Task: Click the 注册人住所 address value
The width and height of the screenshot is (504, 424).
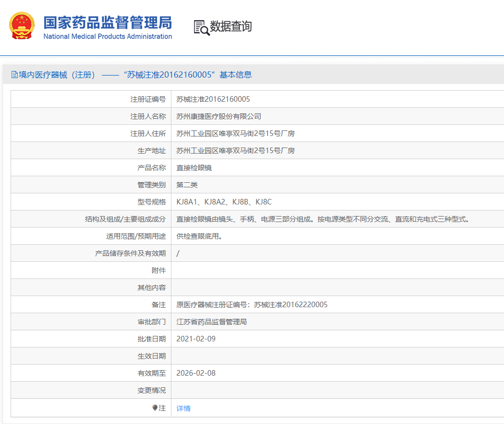Action: pyautogui.click(x=235, y=133)
